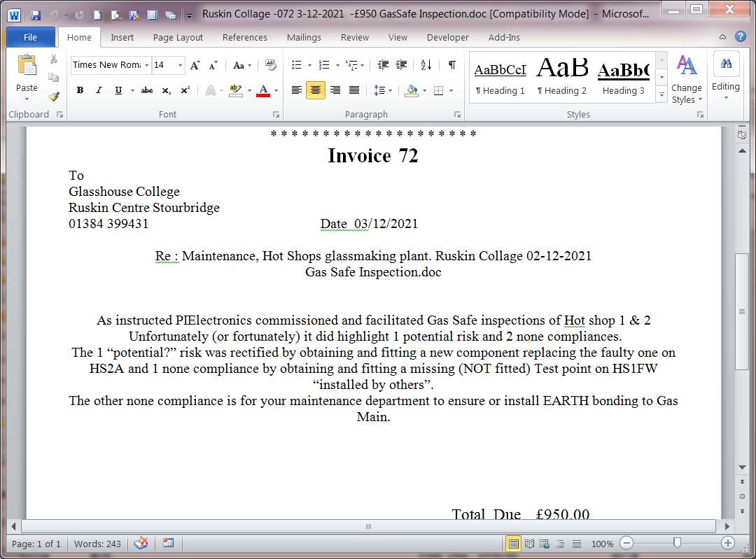Screen dimensions: 756x559
Task: Select the Format Painter brush
Action: pos(53,96)
